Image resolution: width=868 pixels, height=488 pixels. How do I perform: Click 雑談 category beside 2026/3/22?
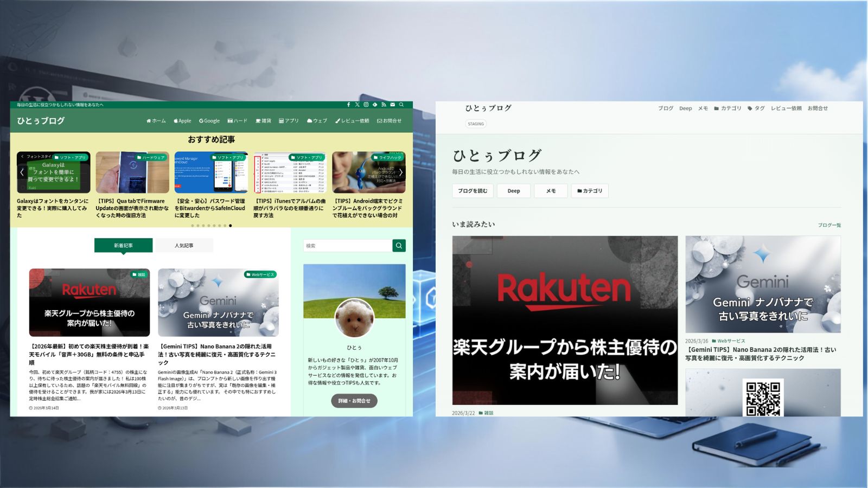[x=486, y=413]
